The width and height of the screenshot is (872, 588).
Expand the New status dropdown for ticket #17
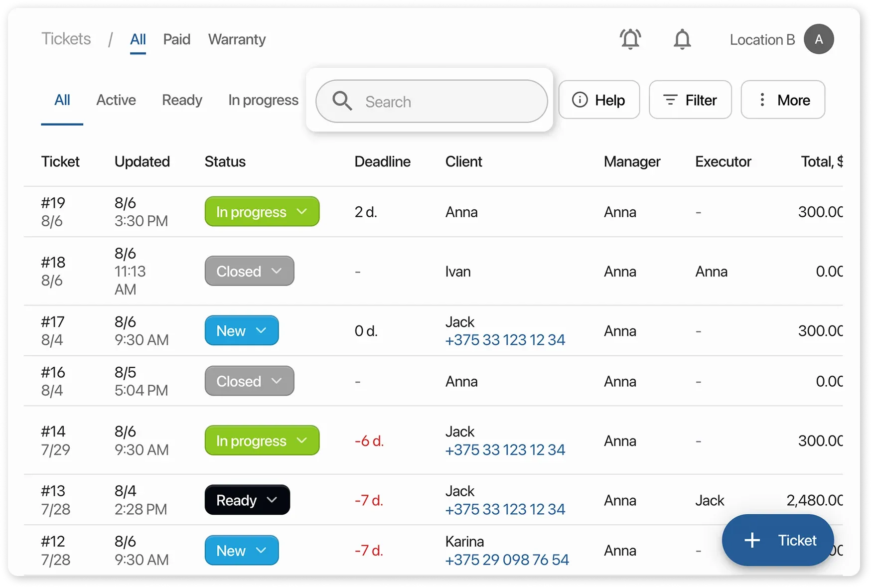242,330
